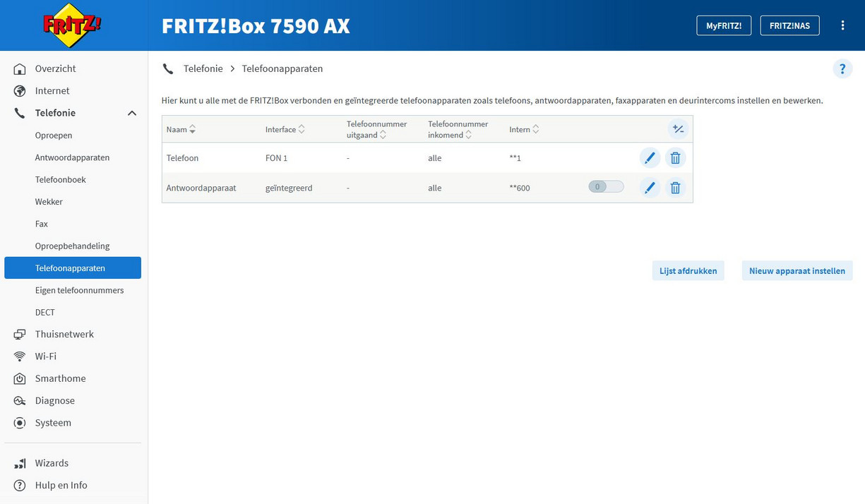865x504 pixels.
Task: Delete the Telefoon device with trash icon
Action: (x=676, y=158)
